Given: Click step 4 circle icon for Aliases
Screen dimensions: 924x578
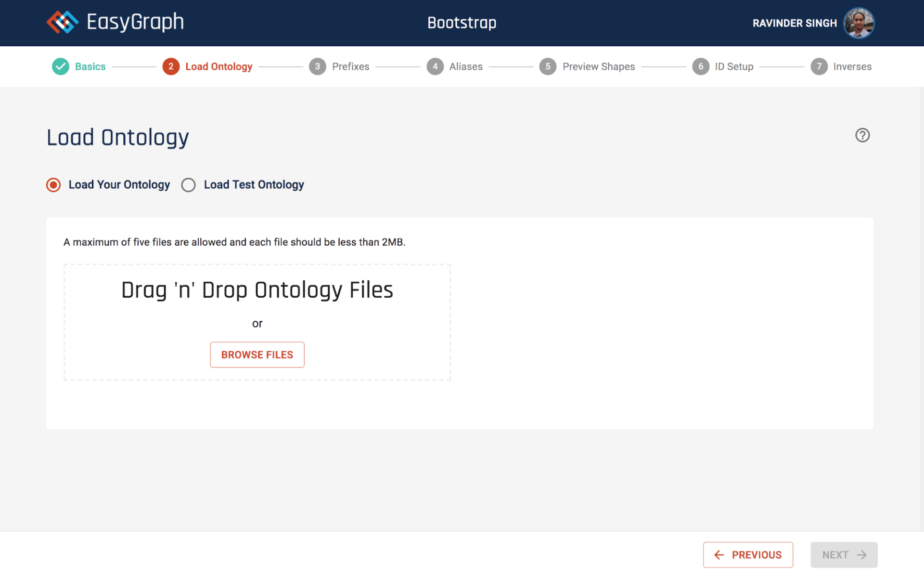Looking at the screenshot, I should (x=435, y=66).
